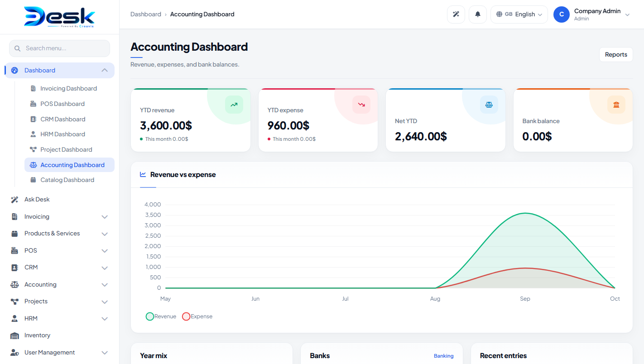Select Accounting Dashboard in sidebar
Screen dimensions: 644x364
tap(69, 165)
